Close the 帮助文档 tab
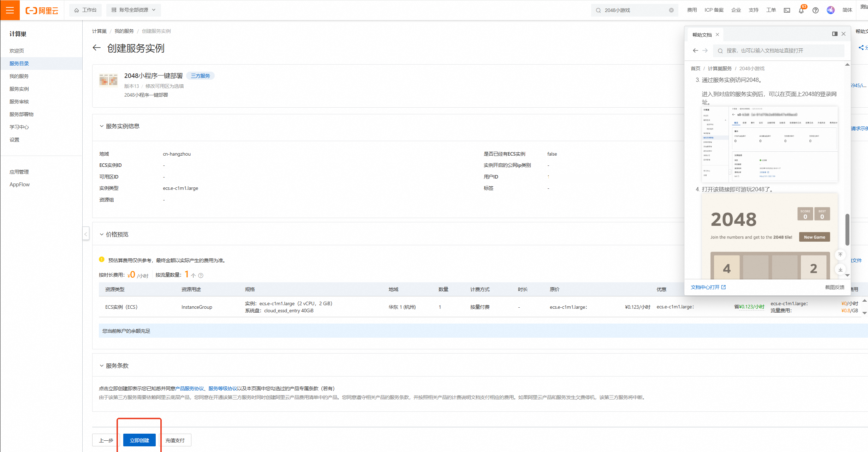 click(x=717, y=35)
